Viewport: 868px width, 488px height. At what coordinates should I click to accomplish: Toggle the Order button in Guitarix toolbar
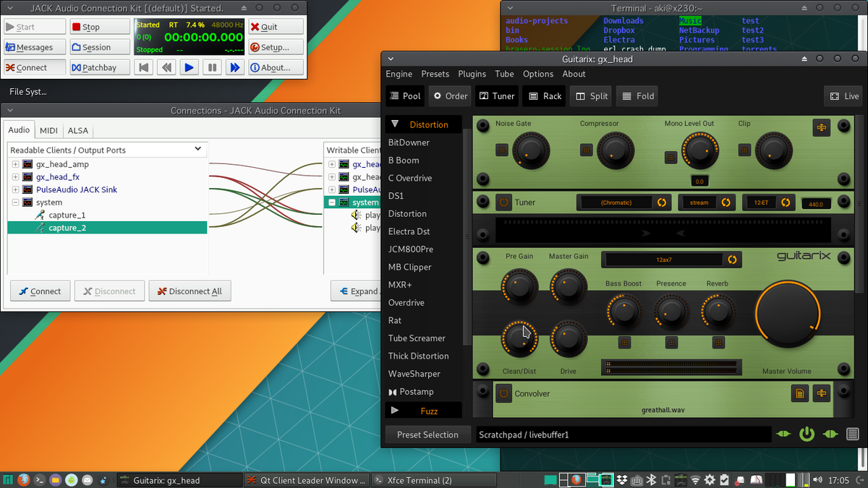[x=449, y=95]
